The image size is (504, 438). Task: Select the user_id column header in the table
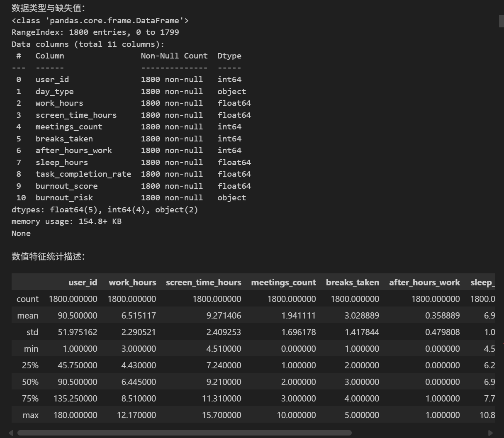point(83,282)
